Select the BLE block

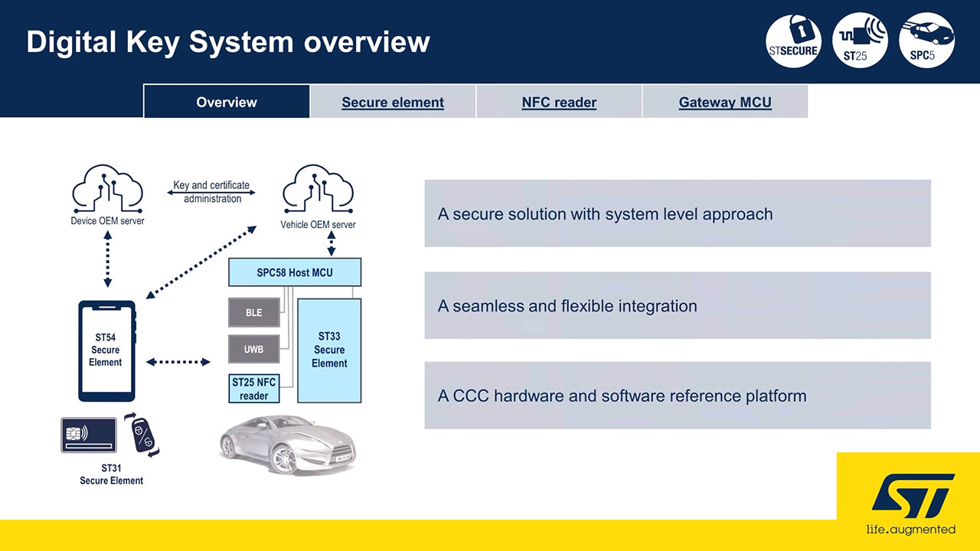tap(254, 312)
